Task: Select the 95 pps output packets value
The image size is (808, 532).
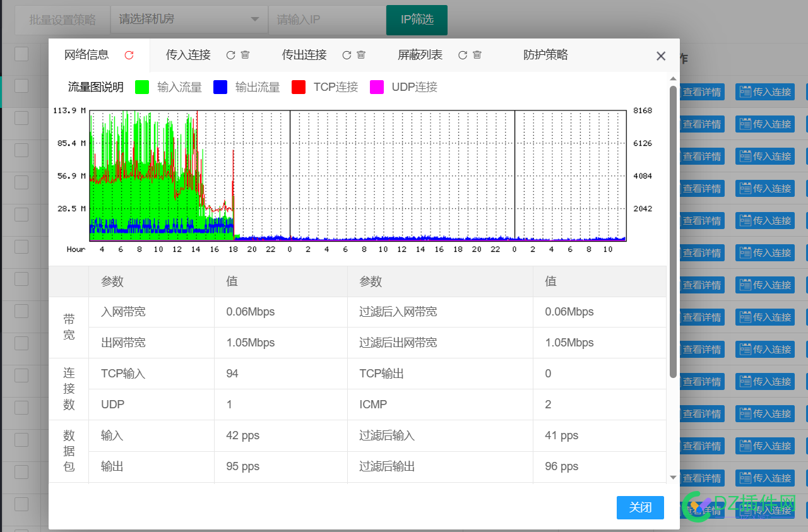Action: (281, 466)
